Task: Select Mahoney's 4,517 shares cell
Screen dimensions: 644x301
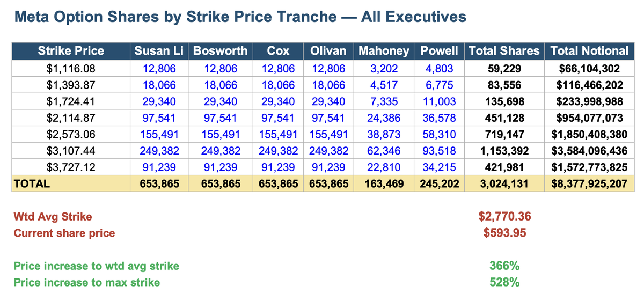Action: point(383,85)
